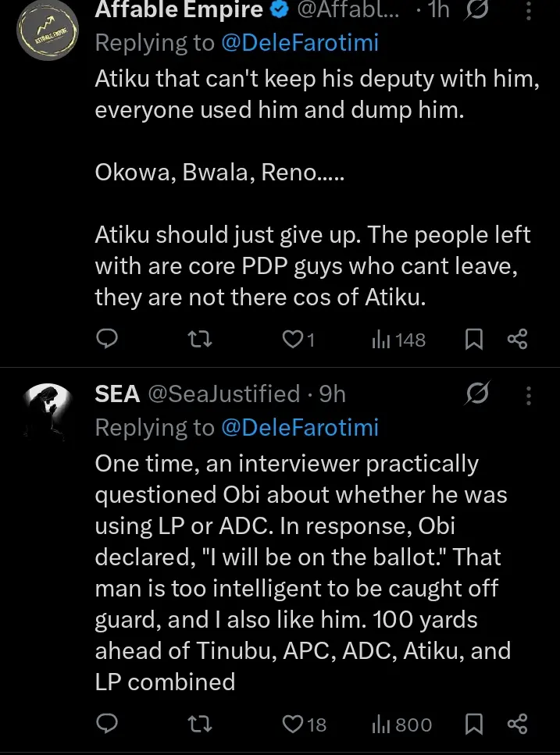This screenshot has height=755, width=560.
Task: View SEA's profile picture
Action: (x=48, y=412)
